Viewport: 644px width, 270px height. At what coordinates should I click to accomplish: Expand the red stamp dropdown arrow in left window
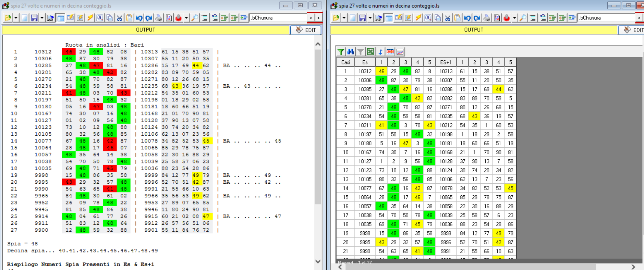[186, 18]
